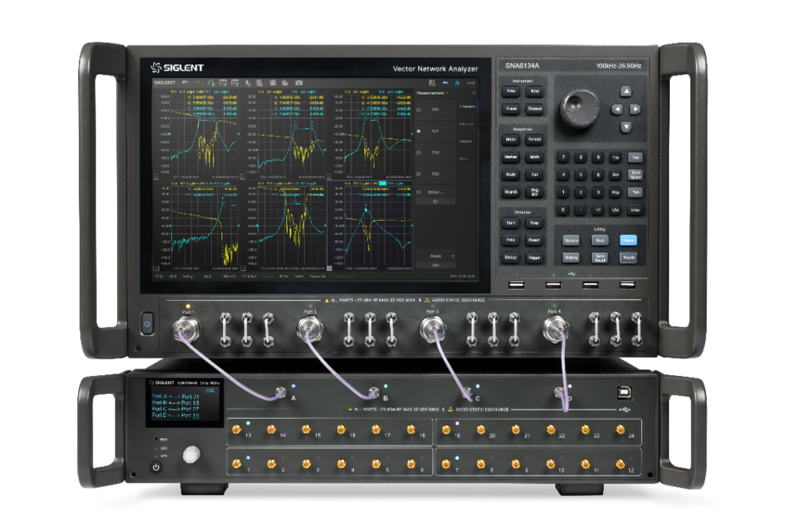The height and width of the screenshot is (532, 799).
Task: Click the Meas key in Response group
Action: (x=511, y=139)
